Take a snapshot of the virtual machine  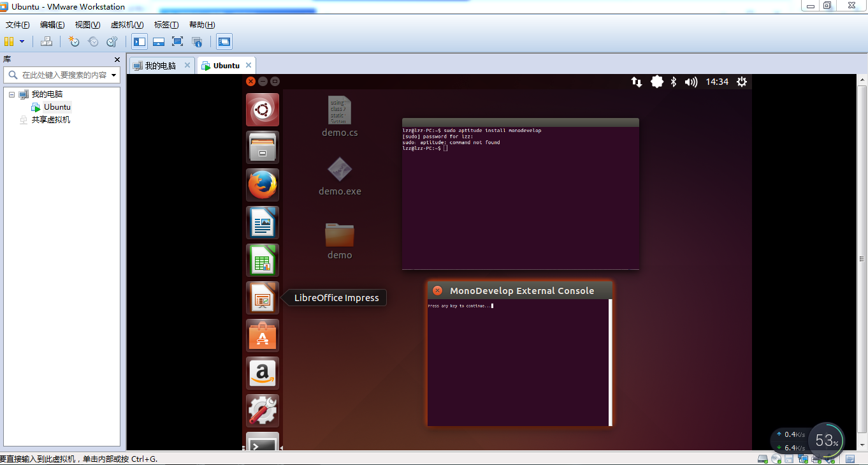[74, 41]
